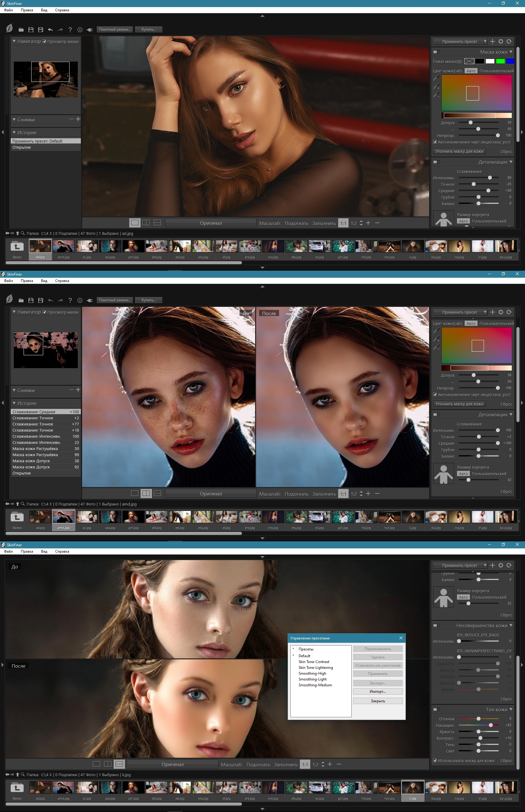
Task: Open the Вид menu in middle window
Action: click(x=44, y=281)
